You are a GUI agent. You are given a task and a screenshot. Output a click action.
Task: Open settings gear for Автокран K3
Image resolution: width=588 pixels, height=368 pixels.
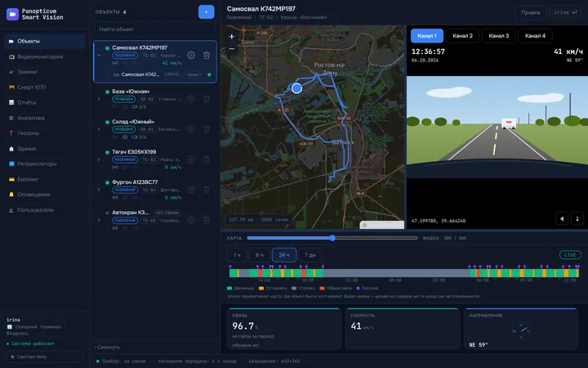(191, 220)
